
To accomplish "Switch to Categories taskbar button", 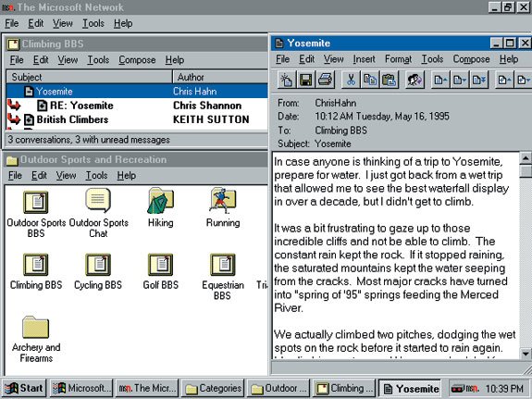I will 213,388.
